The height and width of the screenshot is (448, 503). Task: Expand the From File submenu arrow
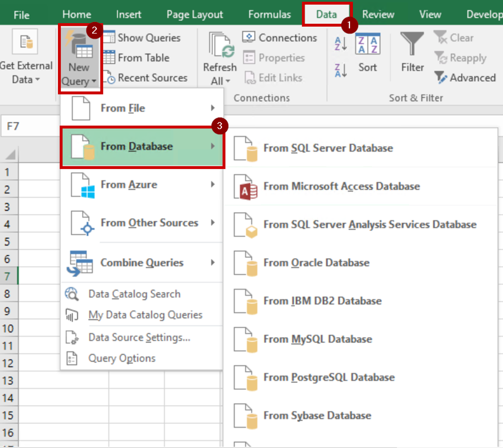coord(213,108)
